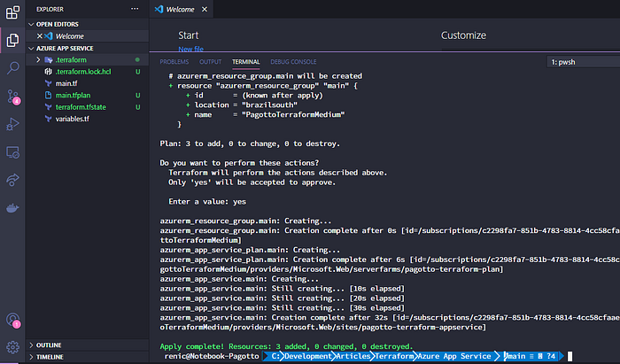Screen dimensions: 620x364
Task: Open main.tf in the explorer
Action: (66, 83)
